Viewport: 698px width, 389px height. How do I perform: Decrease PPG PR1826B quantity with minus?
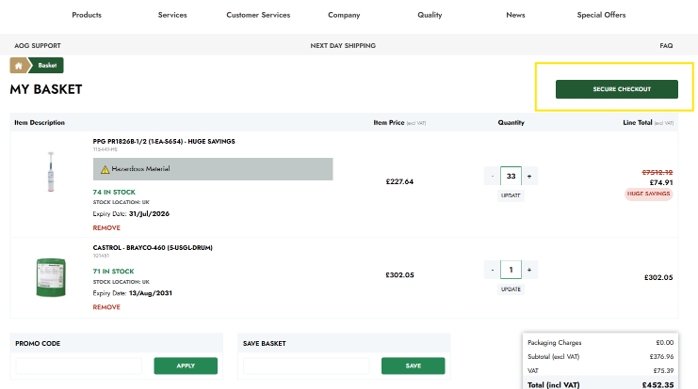[492, 176]
